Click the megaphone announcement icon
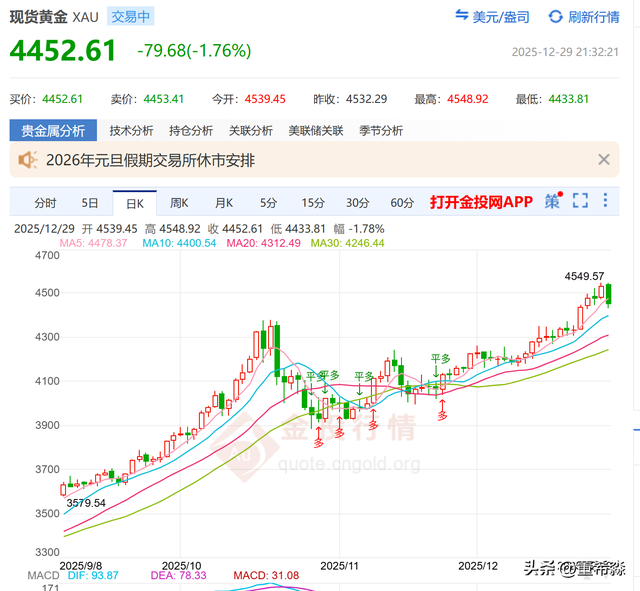This screenshot has width=640, height=591. coord(27,159)
